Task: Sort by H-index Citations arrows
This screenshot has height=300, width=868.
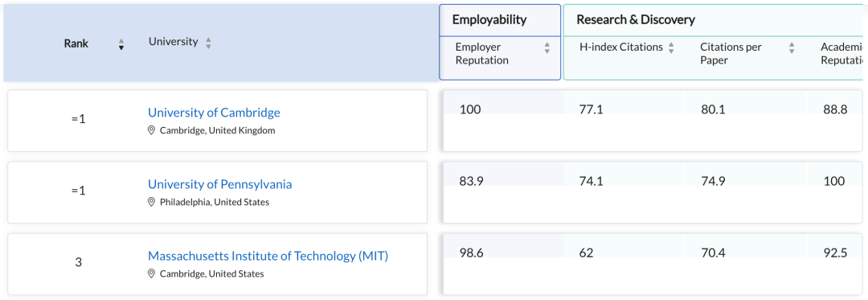Action: point(671,48)
